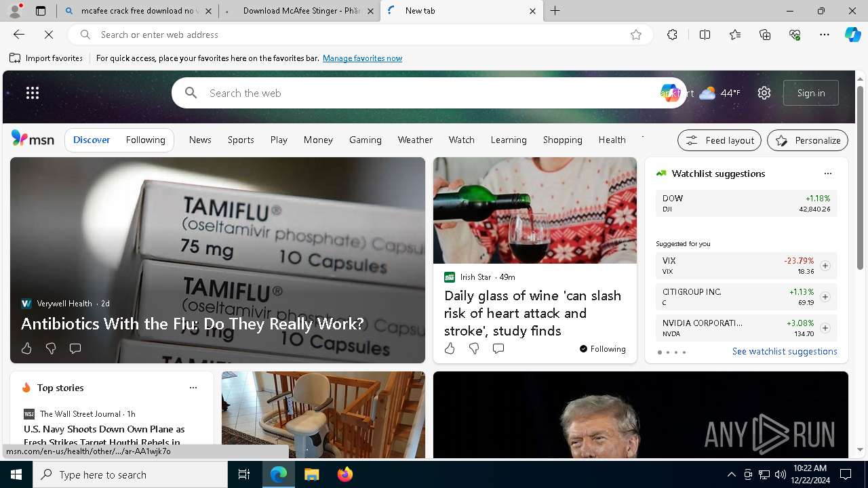868x488 pixels.
Task: Click the Sign in button
Action: [811, 93]
